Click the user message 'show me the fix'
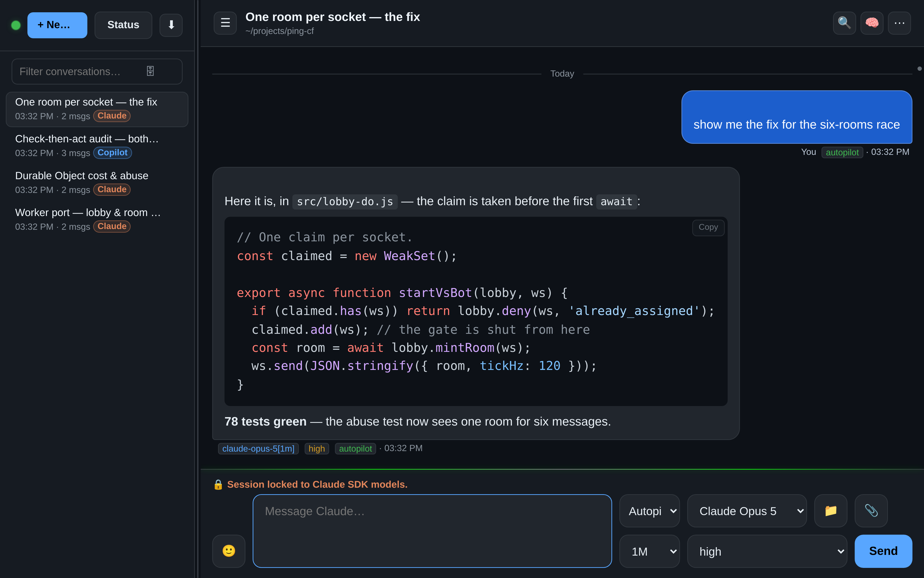 point(796,117)
